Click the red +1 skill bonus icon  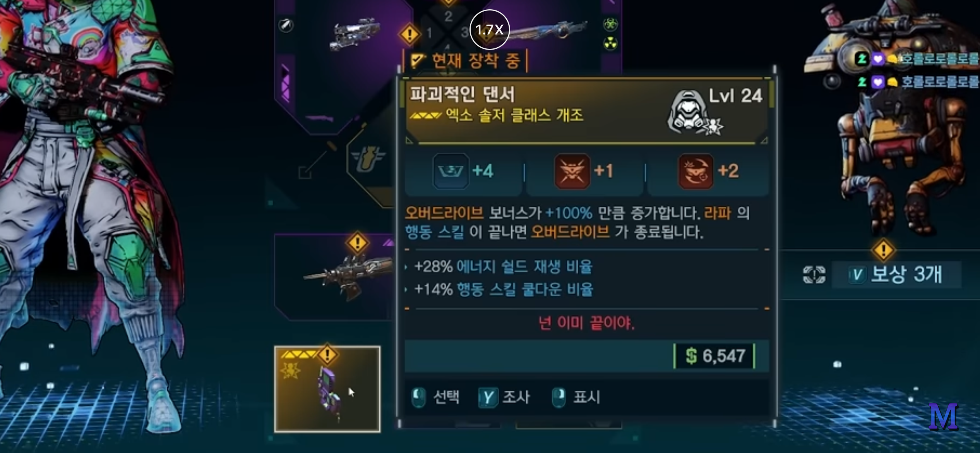[x=572, y=171]
